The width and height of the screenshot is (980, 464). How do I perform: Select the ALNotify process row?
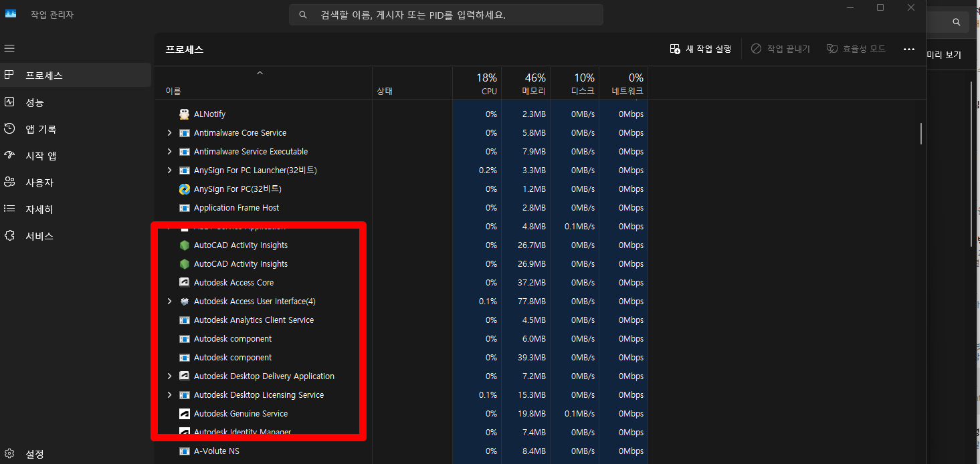(x=401, y=114)
